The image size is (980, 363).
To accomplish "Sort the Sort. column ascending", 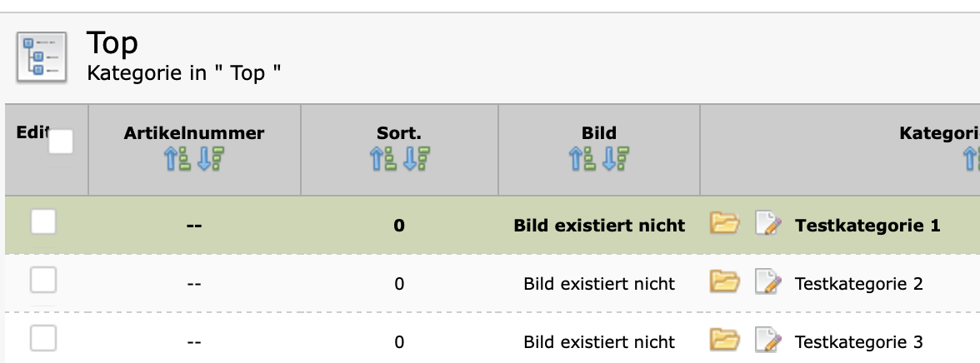I will (x=382, y=159).
